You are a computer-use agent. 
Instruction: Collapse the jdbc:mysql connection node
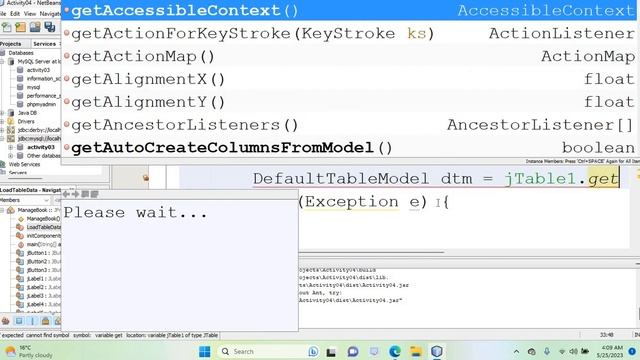click(2, 138)
